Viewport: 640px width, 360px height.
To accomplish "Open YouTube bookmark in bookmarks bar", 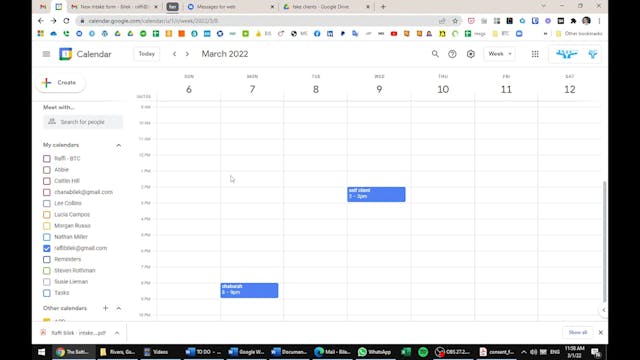I will 394,34.
